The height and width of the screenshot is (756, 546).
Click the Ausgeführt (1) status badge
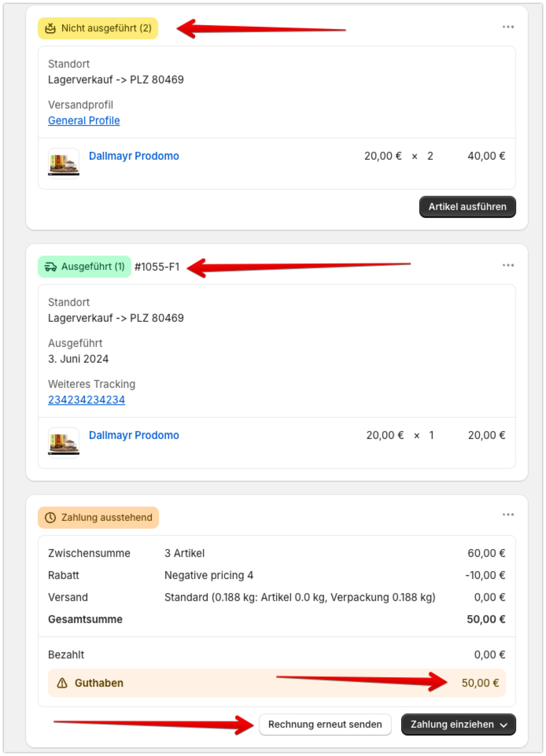(85, 267)
